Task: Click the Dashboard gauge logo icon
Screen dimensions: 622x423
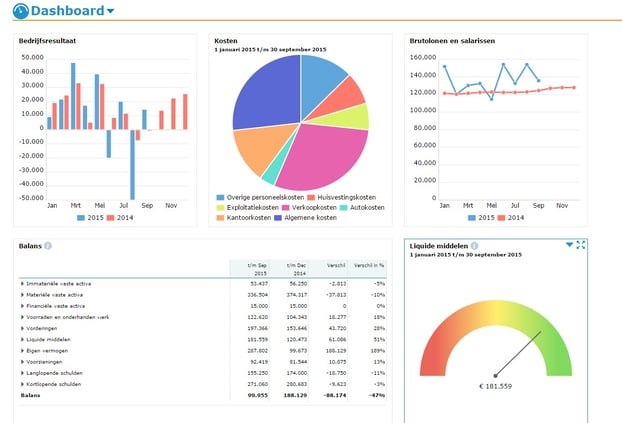Action: point(21,11)
